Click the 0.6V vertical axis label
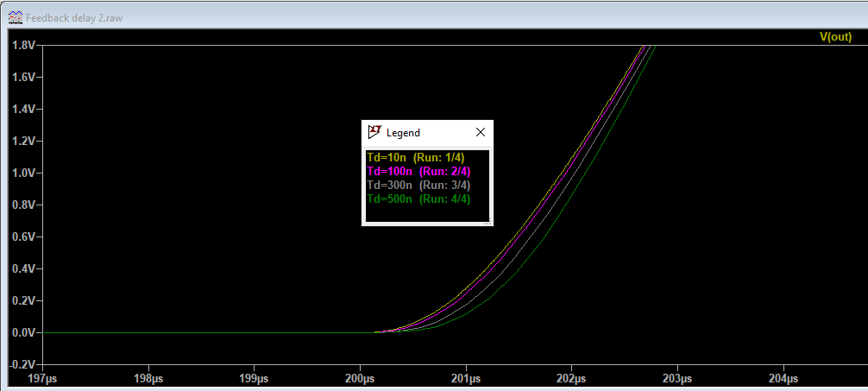 pyautogui.click(x=24, y=237)
